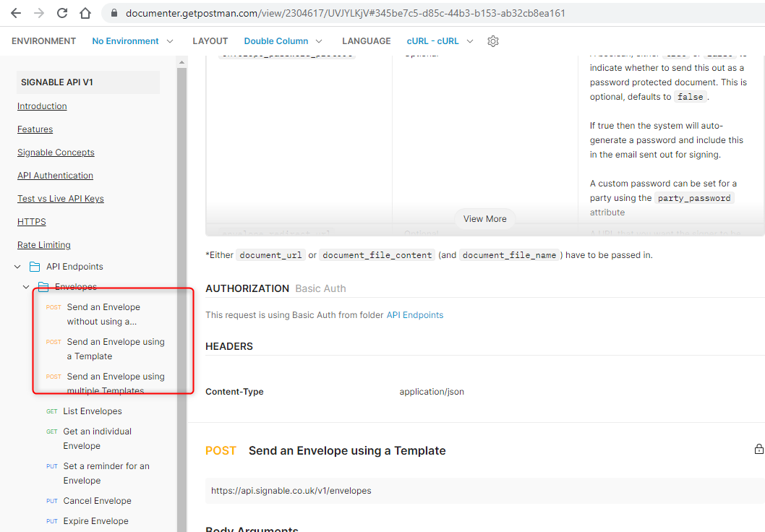Click the HEADERS section heading
The image size is (765, 532).
pyautogui.click(x=229, y=346)
